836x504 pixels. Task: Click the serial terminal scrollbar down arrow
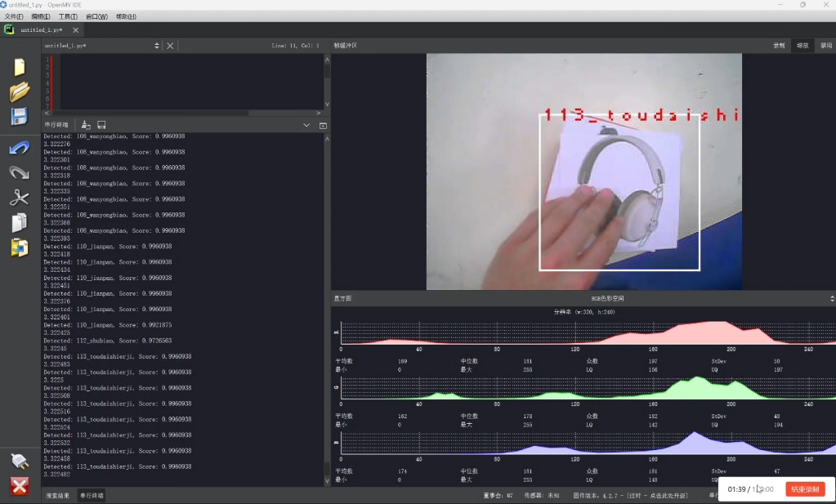click(x=327, y=481)
